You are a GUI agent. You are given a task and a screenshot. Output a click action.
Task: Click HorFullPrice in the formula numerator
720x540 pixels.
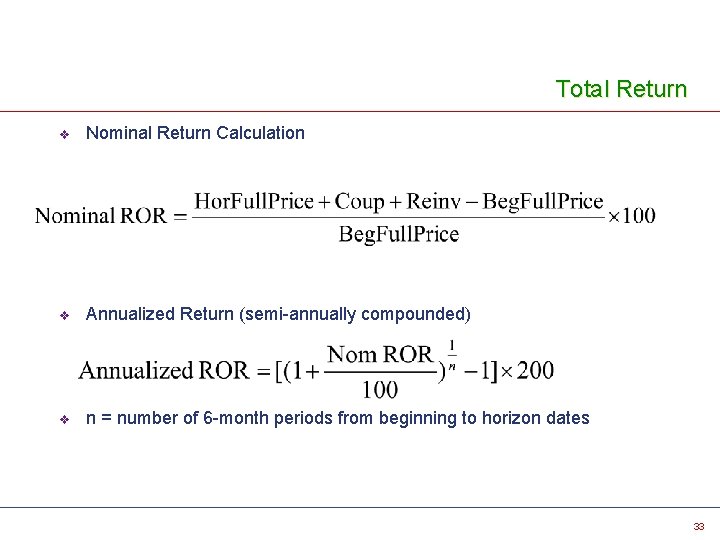pos(254,201)
